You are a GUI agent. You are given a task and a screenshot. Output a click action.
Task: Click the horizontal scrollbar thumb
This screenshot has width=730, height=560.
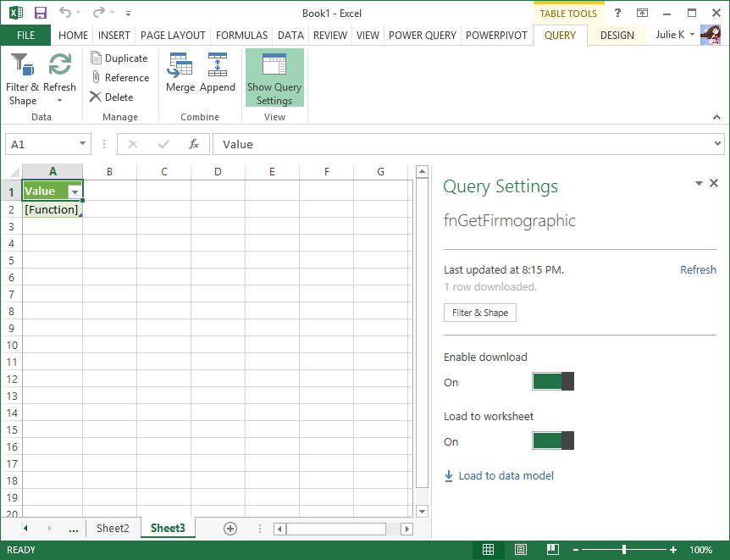336,529
